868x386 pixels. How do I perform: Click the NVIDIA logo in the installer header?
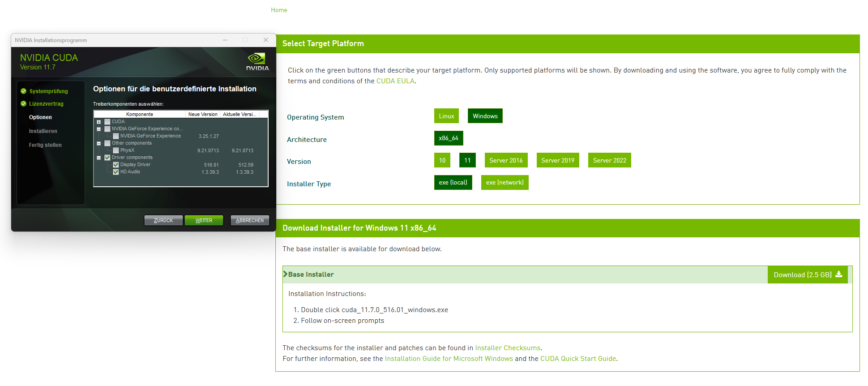tap(257, 62)
